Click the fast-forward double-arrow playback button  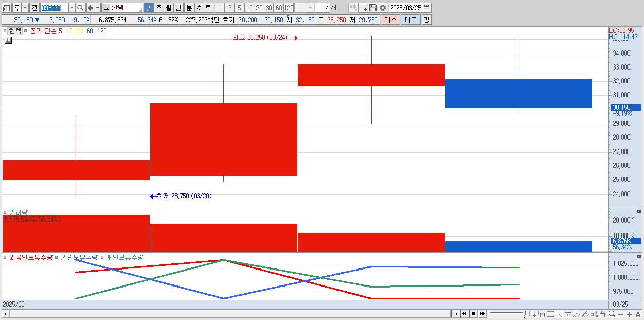click(x=482, y=314)
